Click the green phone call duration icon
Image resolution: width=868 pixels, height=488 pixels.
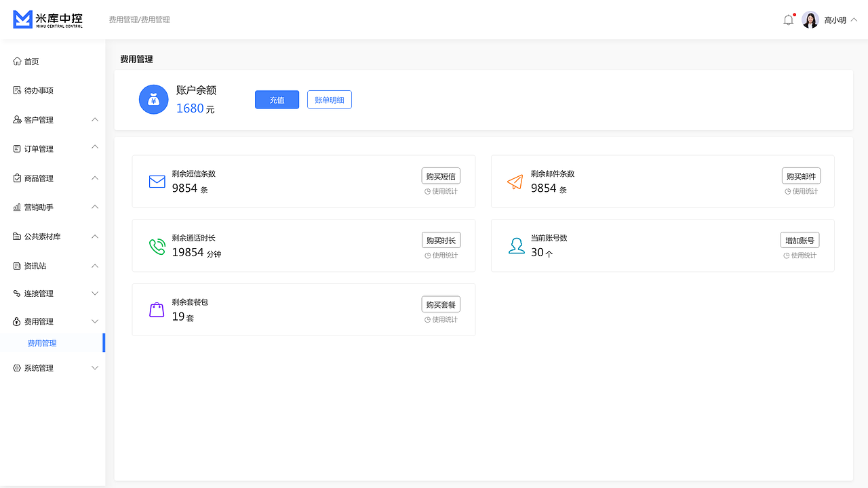pyautogui.click(x=157, y=246)
